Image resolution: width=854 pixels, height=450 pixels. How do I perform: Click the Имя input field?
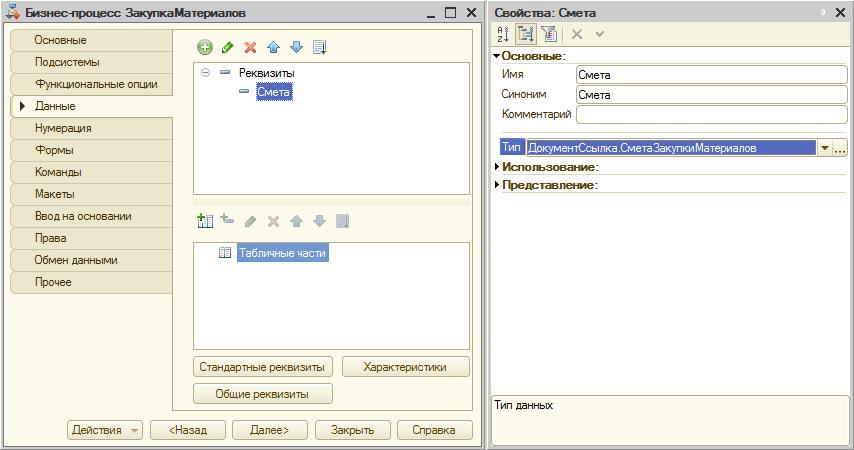711,75
